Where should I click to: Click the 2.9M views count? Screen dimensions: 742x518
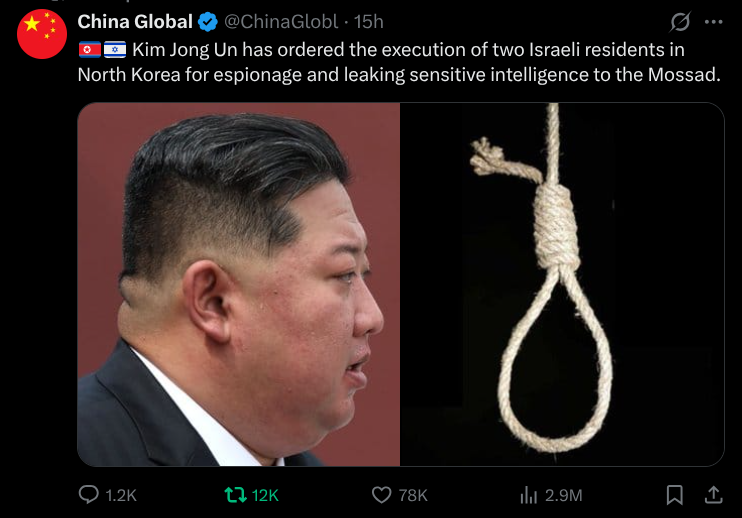coord(564,495)
